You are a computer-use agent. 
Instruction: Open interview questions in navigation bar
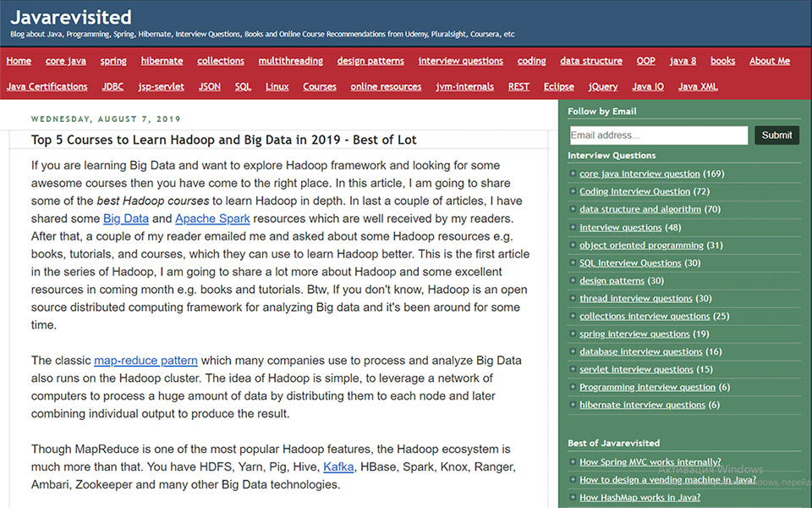point(460,61)
